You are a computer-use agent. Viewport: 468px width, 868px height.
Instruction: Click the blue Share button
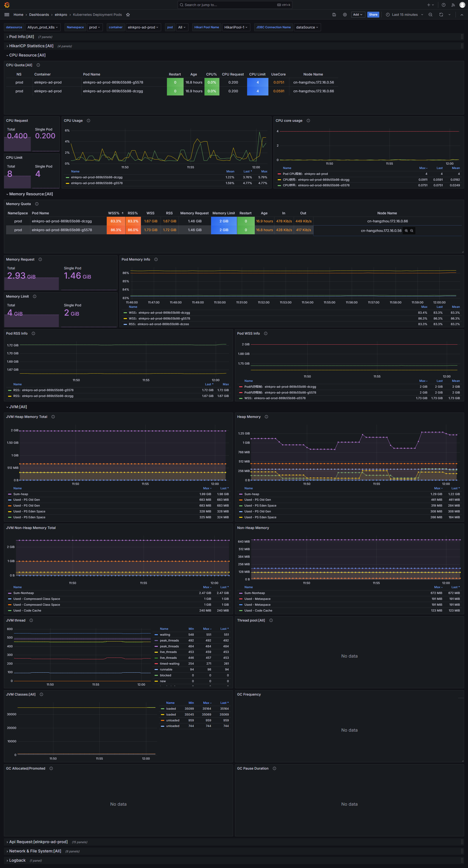pyautogui.click(x=373, y=15)
